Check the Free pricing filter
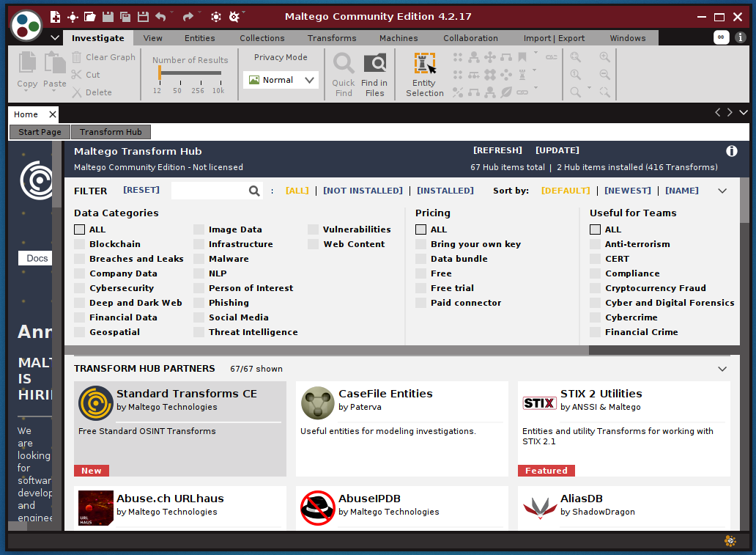756x555 pixels. click(x=420, y=273)
